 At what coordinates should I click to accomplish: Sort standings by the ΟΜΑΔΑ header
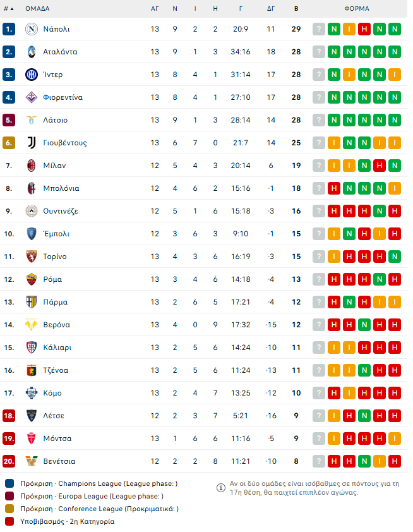(x=37, y=9)
